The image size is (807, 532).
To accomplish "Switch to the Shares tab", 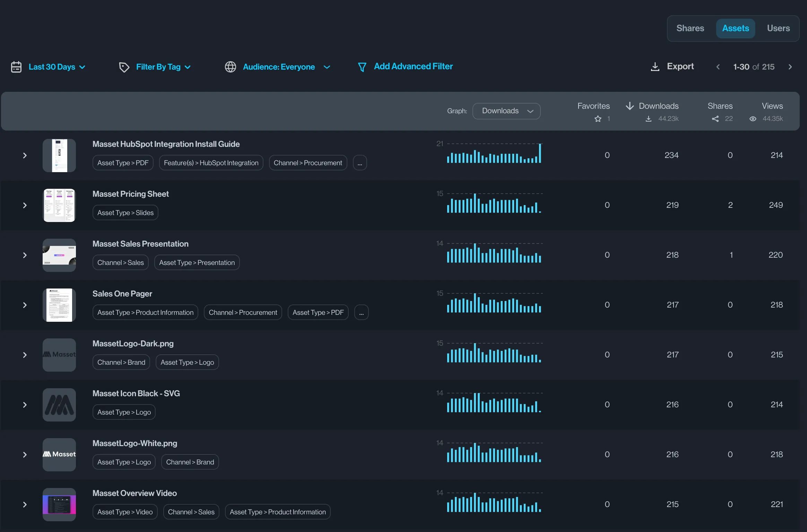I will click(x=690, y=28).
